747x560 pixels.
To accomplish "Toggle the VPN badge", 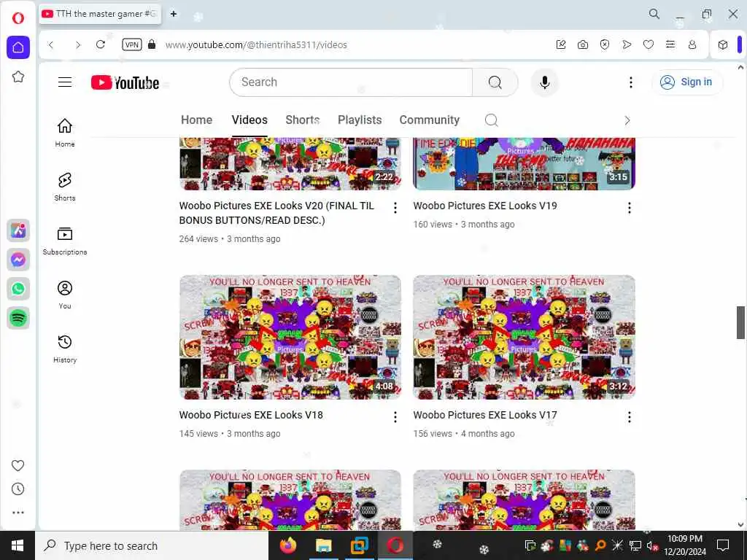I will tap(131, 44).
